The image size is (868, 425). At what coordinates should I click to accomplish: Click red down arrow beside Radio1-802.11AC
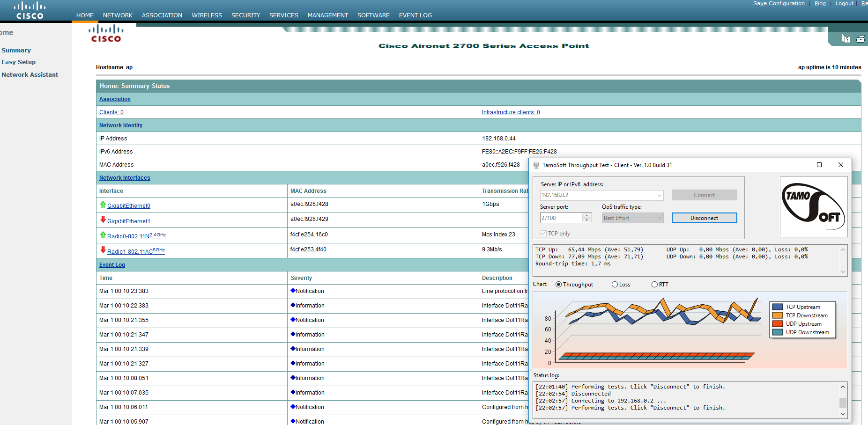click(103, 250)
